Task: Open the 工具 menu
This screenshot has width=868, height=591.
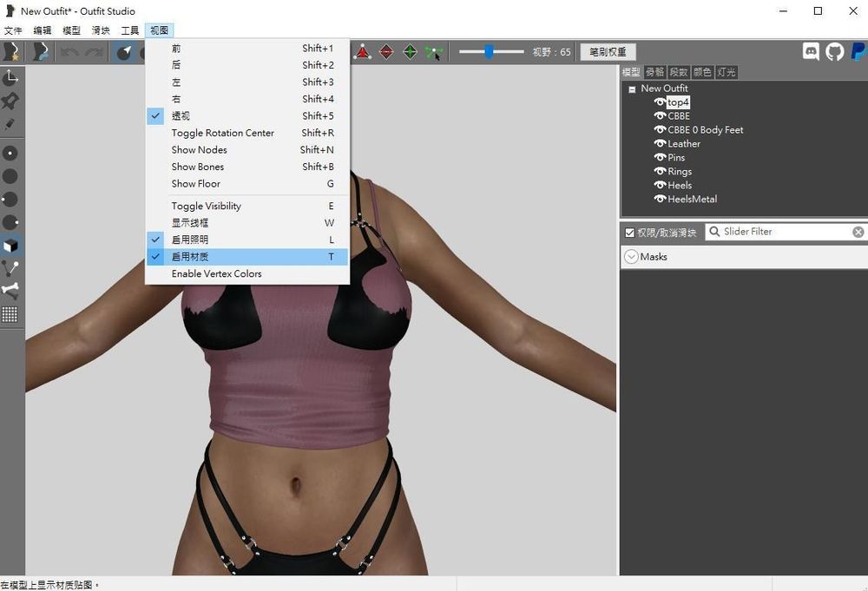Action: [x=129, y=30]
